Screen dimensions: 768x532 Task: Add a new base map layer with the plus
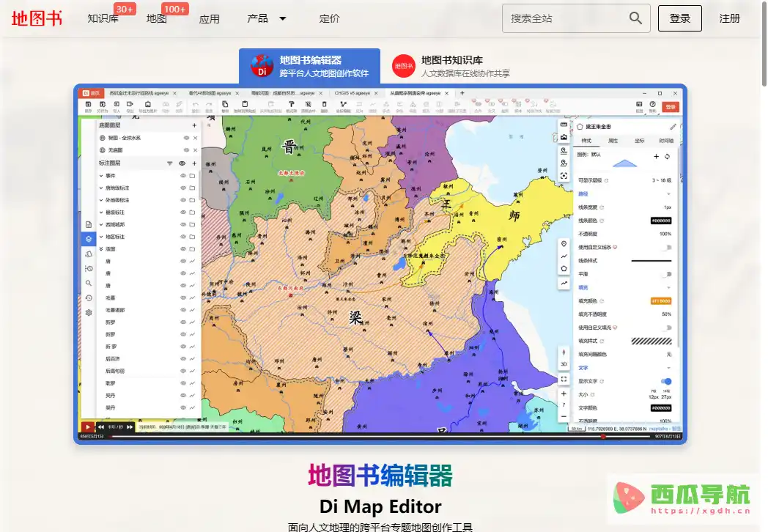coord(194,125)
